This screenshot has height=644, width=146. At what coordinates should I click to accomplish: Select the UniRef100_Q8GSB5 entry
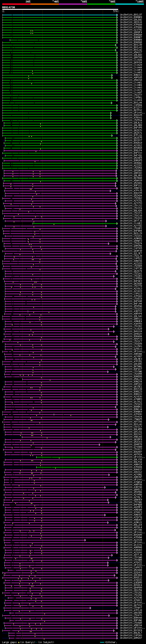(x=131, y=613)
